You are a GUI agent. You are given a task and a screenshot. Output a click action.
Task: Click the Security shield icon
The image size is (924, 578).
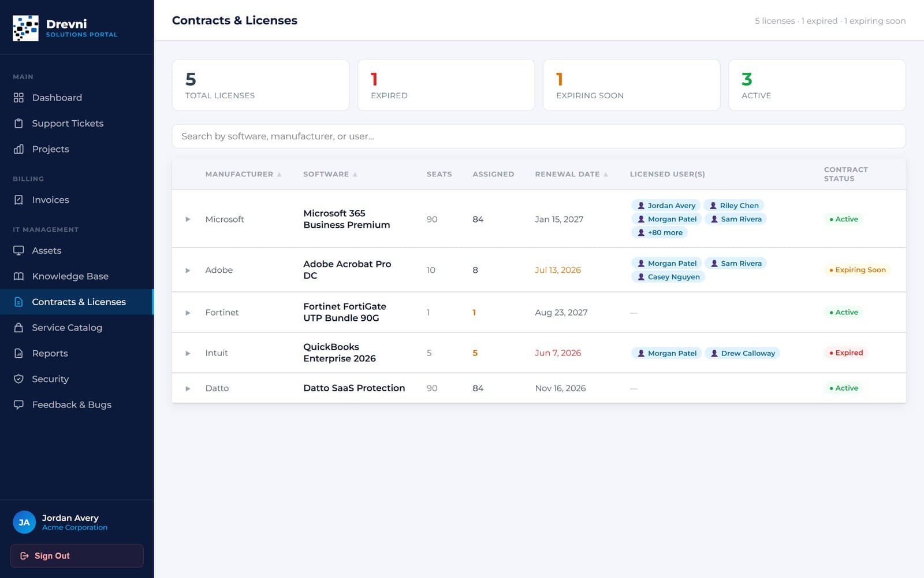18,379
